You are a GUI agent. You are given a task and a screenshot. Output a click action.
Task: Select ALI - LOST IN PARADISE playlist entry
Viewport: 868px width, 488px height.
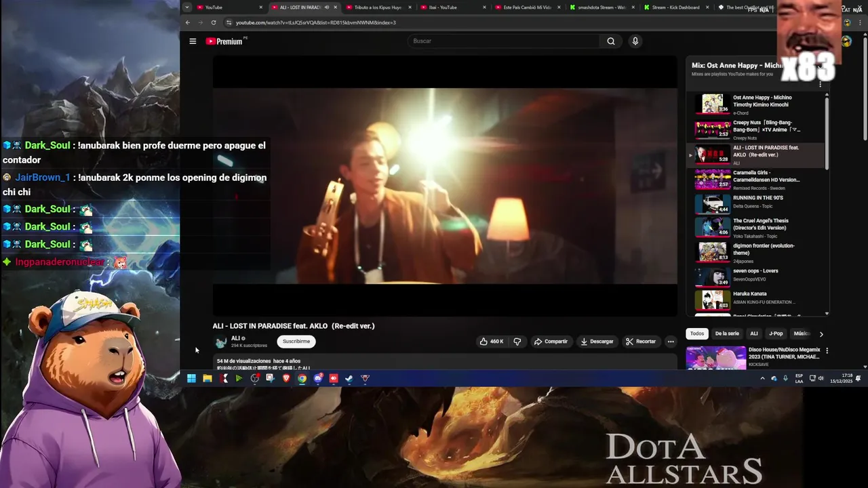pos(757,155)
